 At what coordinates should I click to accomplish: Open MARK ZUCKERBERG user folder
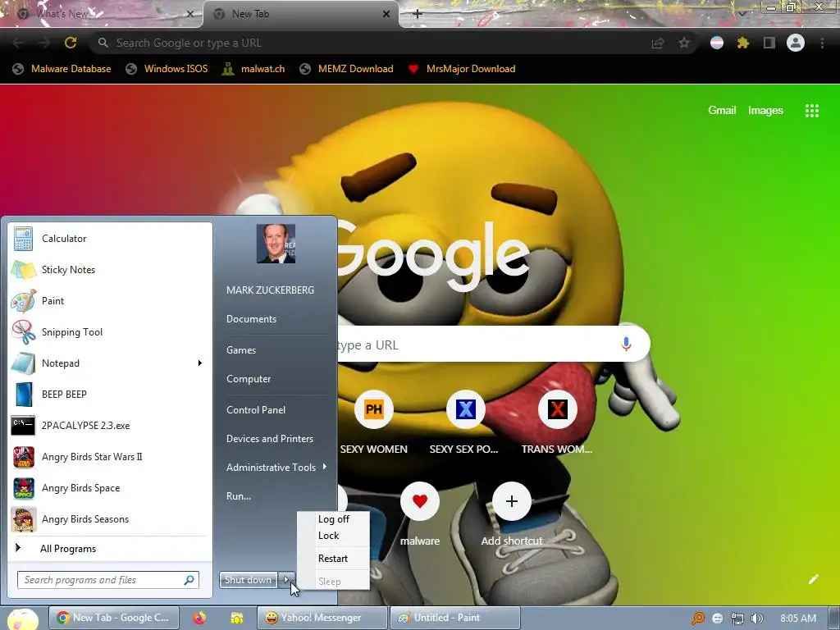tap(270, 290)
